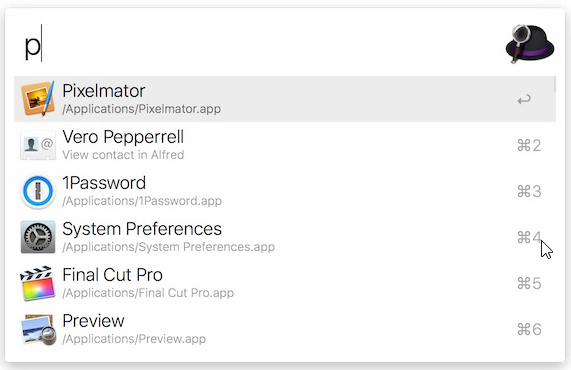Choose the Final Cut Pro result
Image resolution: width=571 pixels, height=370 pixels.
[285, 283]
